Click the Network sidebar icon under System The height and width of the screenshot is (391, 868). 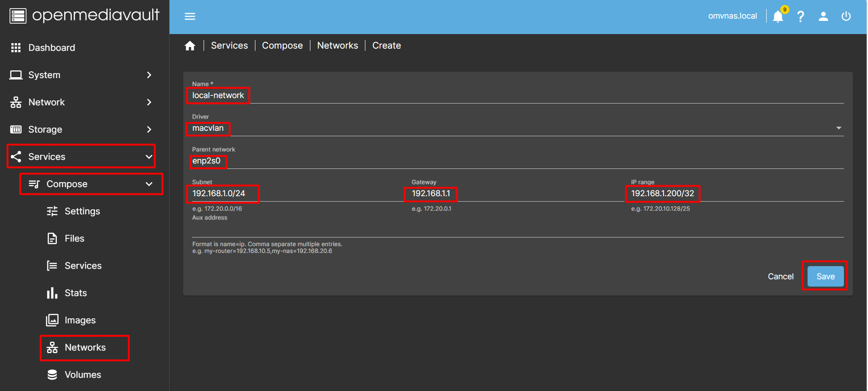(x=16, y=102)
